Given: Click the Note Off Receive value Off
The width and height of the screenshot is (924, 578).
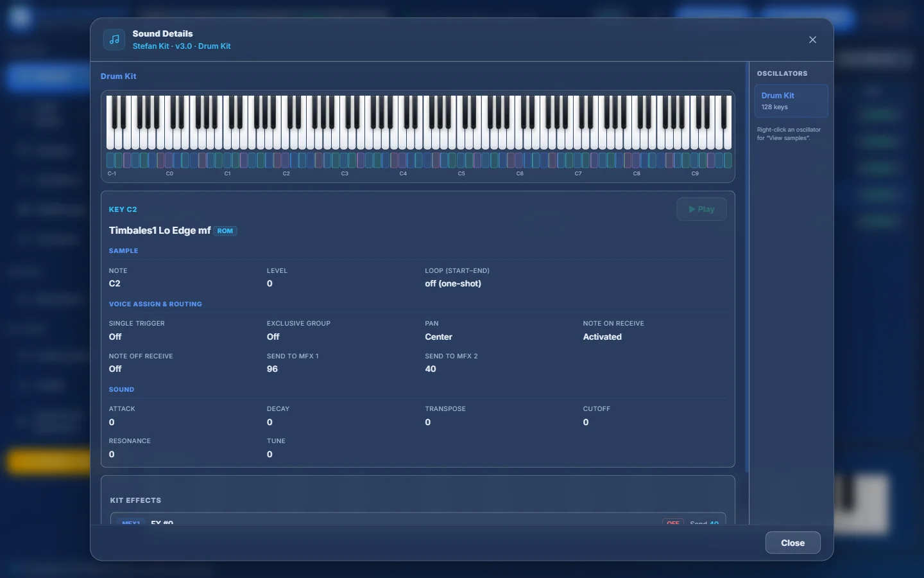Looking at the screenshot, I should 115,369.
